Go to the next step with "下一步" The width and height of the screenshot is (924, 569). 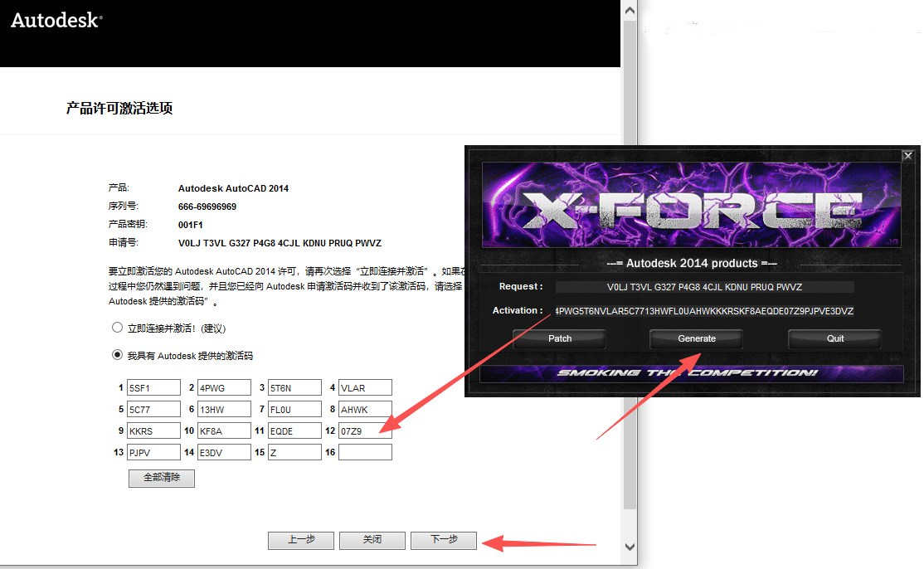pyautogui.click(x=444, y=540)
